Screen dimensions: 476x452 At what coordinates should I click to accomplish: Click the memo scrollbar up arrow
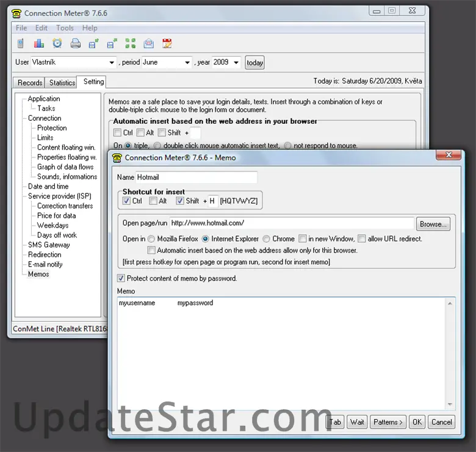point(450,304)
